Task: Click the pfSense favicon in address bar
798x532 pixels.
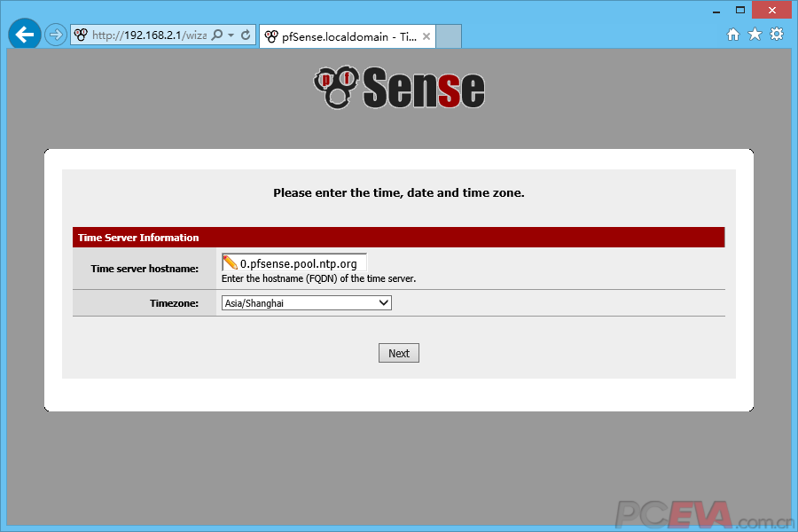Action: click(x=82, y=35)
